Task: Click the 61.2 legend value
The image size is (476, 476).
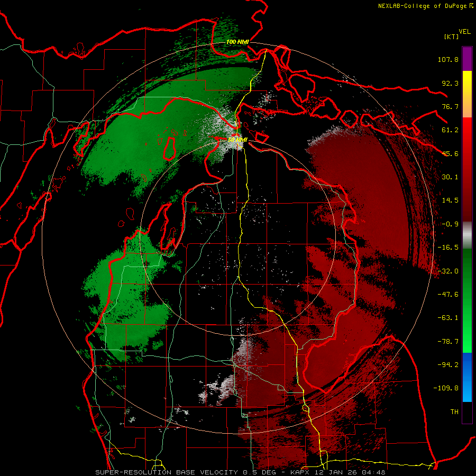Action: click(450, 130)
